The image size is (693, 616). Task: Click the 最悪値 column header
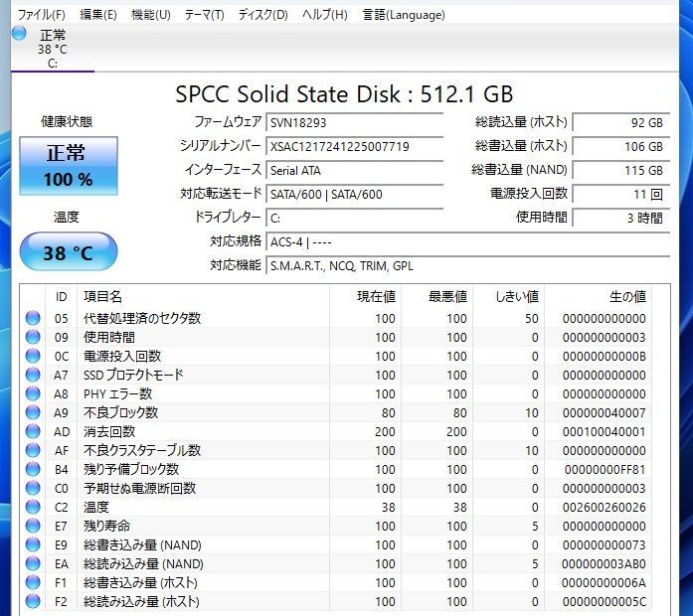tap(437, 296)
